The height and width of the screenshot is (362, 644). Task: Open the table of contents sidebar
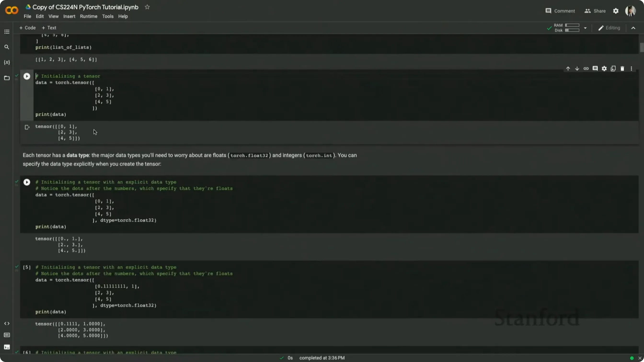(7, 32)
